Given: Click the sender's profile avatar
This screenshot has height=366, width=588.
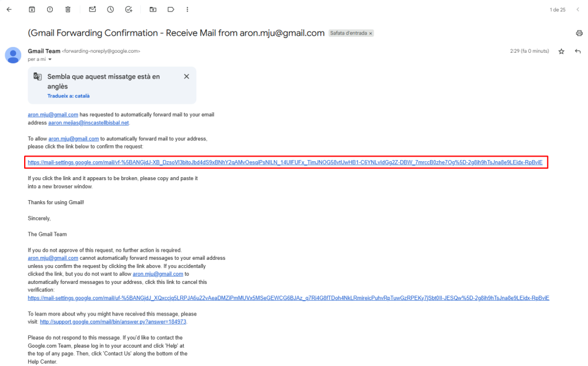Looking at the screenshot, I should click(x=13, y=55).
